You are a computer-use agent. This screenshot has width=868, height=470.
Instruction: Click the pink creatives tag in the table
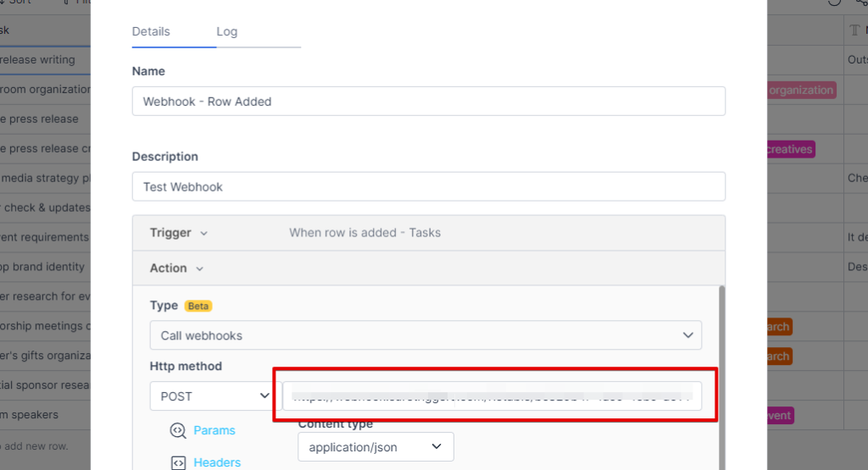tap(789, 149)
